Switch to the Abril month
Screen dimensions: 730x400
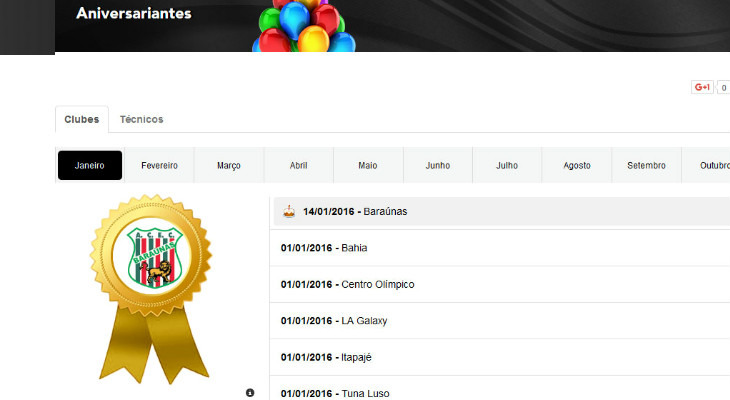click(298, 166)
